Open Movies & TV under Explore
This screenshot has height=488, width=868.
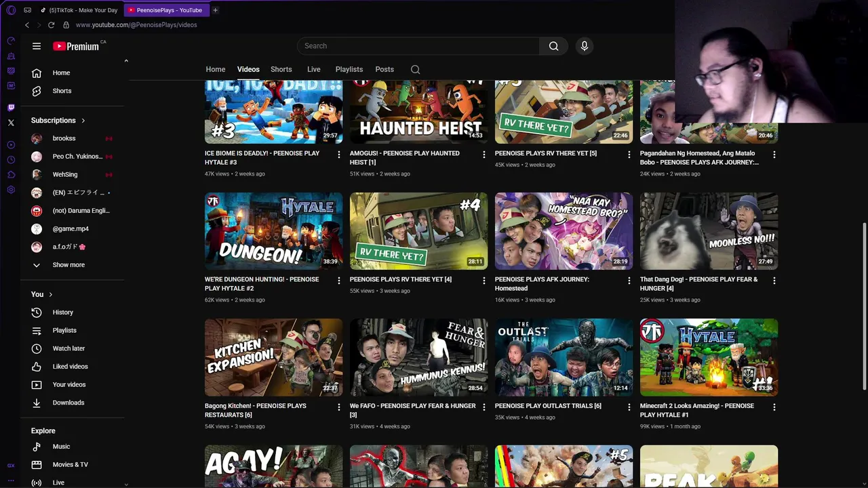[x=72, y=464]
